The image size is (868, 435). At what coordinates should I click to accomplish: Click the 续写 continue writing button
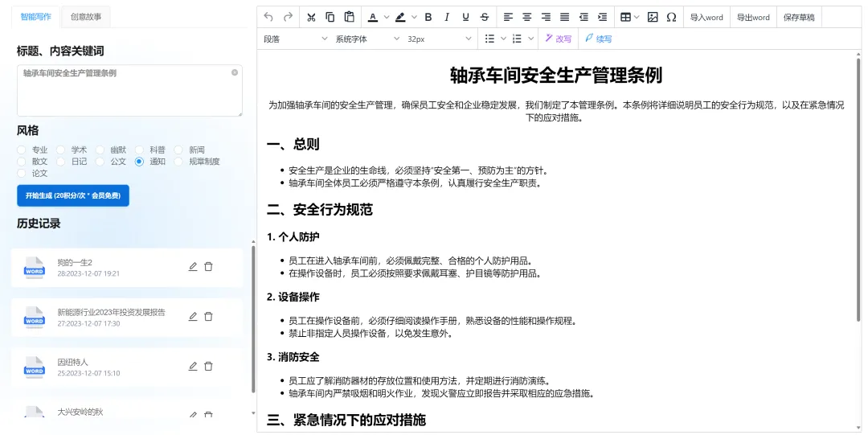[599, 39]
